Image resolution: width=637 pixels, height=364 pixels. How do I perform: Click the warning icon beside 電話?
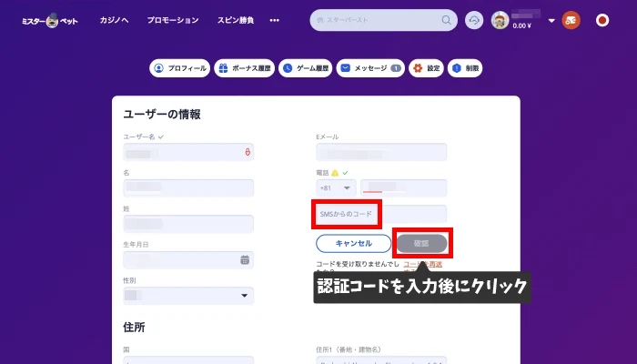pos(335,172)
